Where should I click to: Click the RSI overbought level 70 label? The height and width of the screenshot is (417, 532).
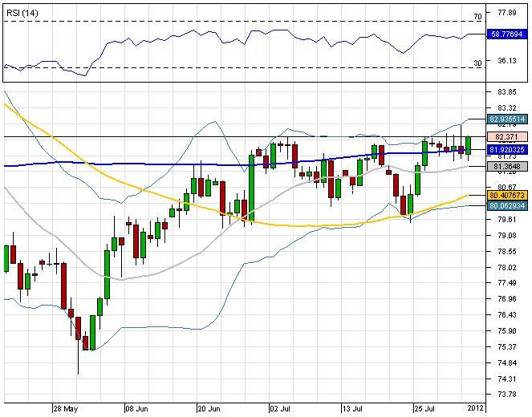coord(477,16)
